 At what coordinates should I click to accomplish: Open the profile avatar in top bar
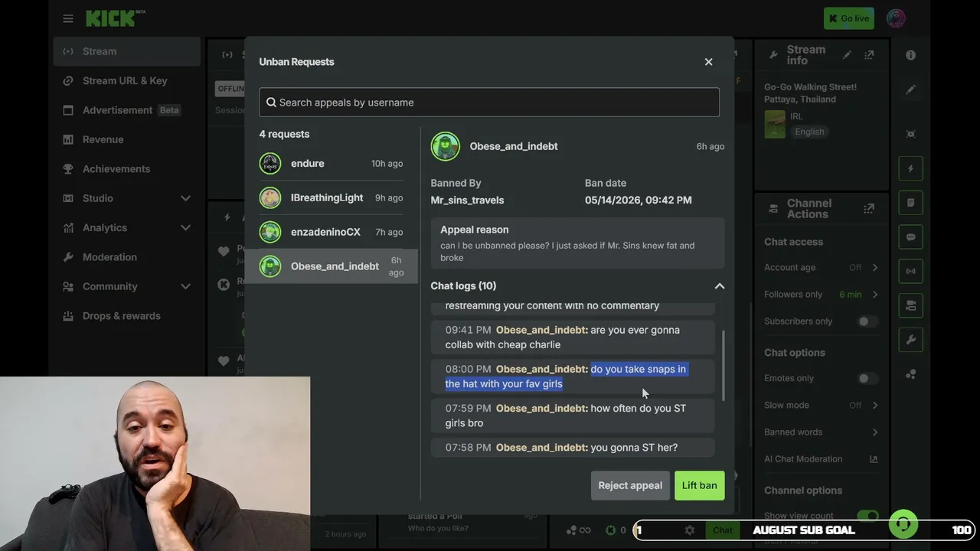tap(896, 18)
